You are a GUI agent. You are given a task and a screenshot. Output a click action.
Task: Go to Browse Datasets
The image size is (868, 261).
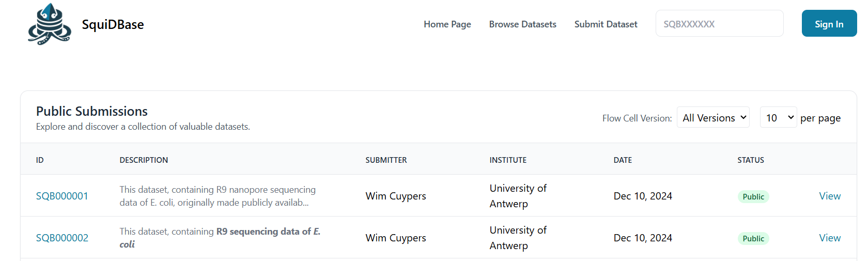(523, 24)
